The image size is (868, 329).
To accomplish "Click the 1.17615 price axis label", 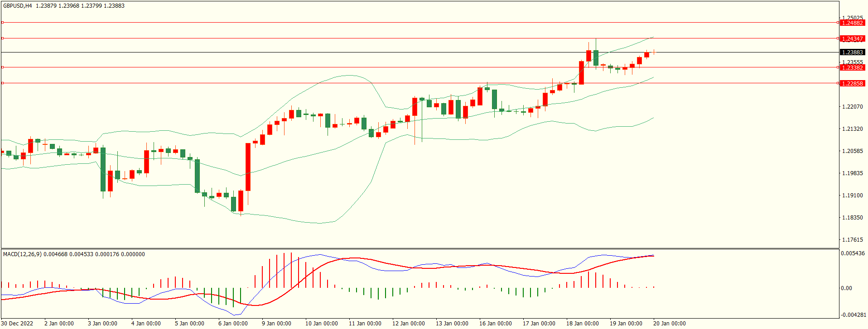I will [x=852, y=240].
